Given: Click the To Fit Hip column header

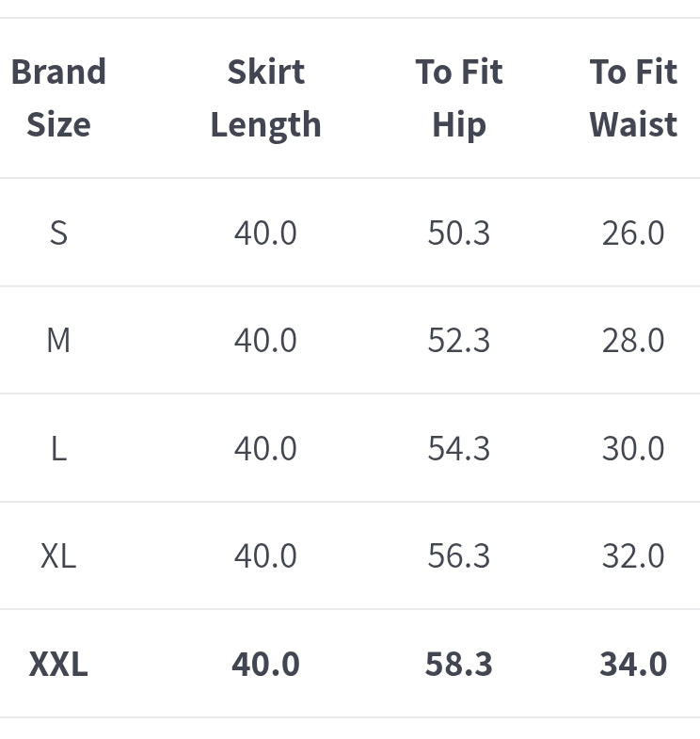Looking at the screenshot, I should (459, 98).
